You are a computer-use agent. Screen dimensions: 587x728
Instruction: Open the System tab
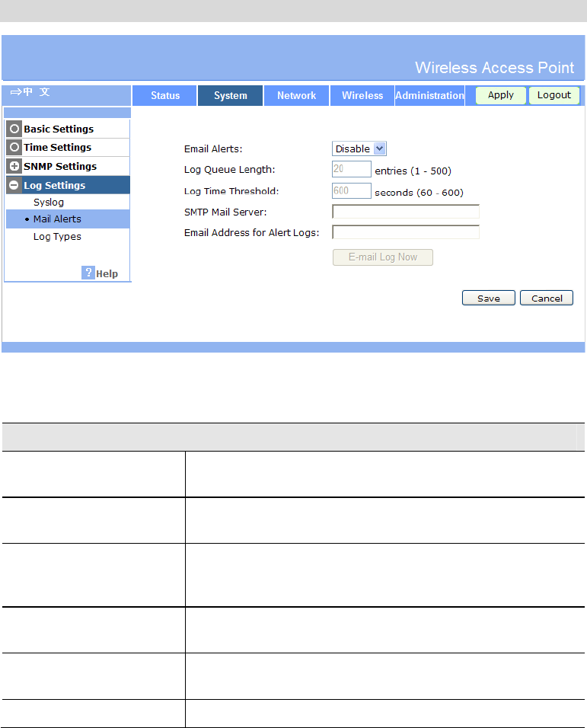point(230,96)
